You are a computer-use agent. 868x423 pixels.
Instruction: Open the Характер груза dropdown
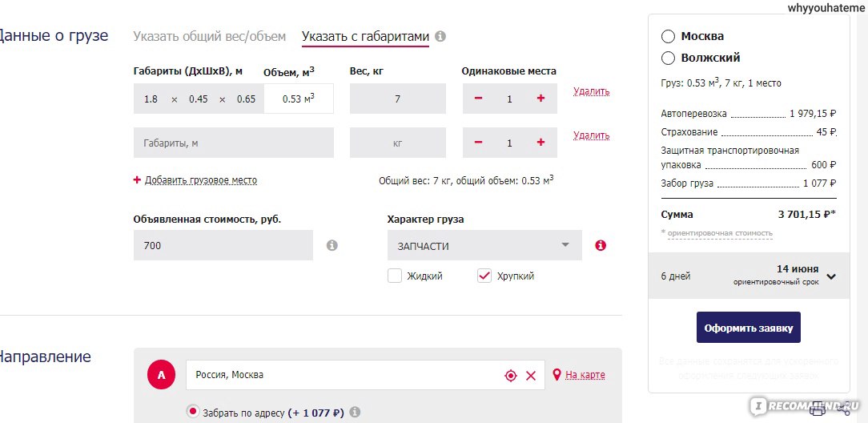(x=484, y=245)
